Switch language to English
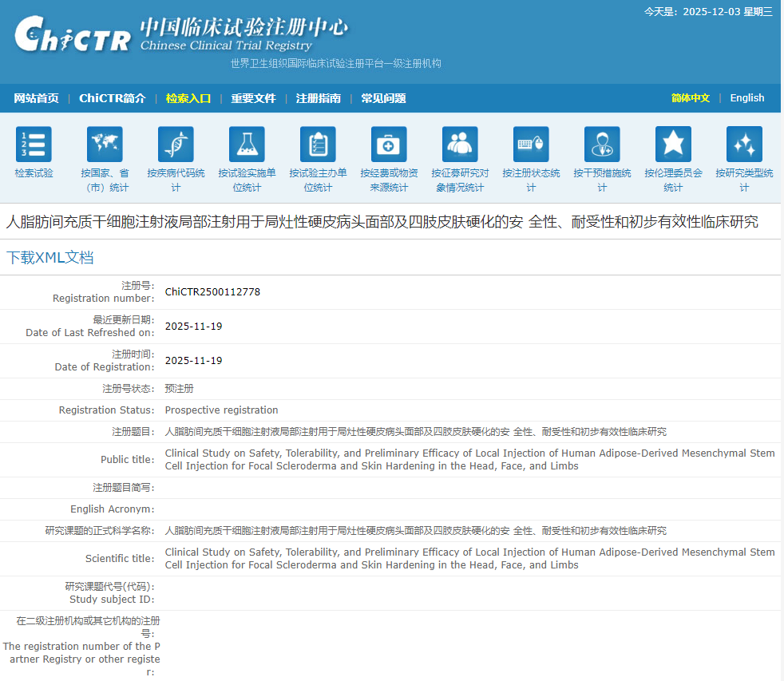Viewport: 784px width, 681px height. (746, 98)
